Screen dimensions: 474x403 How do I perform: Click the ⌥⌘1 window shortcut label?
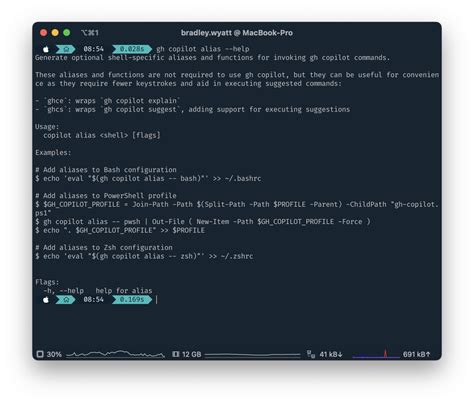tap(90, 33)
